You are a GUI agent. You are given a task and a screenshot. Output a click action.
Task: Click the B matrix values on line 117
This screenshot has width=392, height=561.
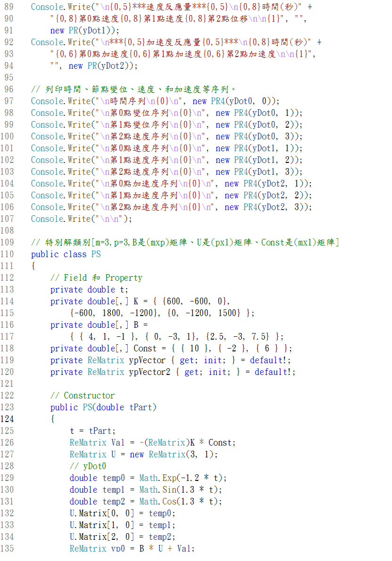click(177, 337)
